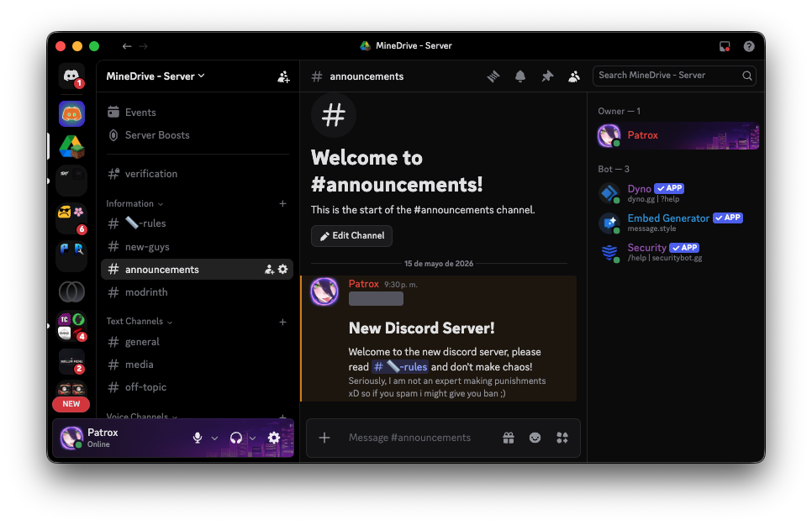The width and height of the screenshot is (812, 525).
Task: Open headphones output options chevron
Action: 252,438
